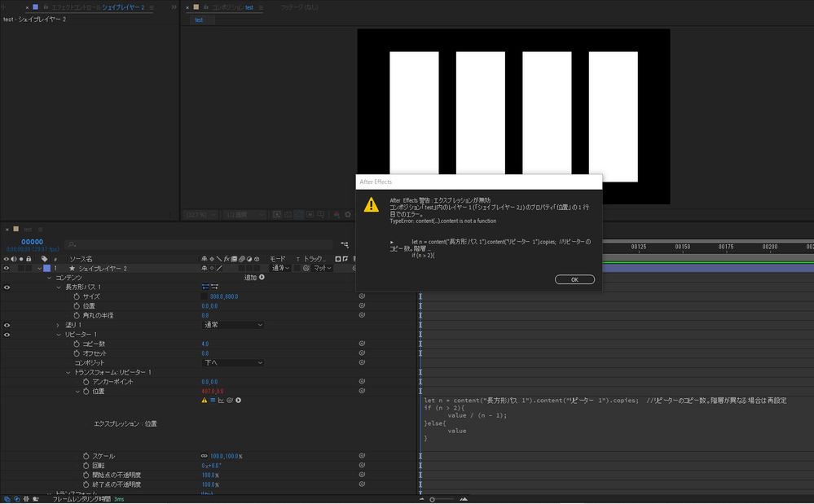Toggle visibility eye of 長方形パス 1
Screen dimensions: 814x504
[x=7, y=287]
